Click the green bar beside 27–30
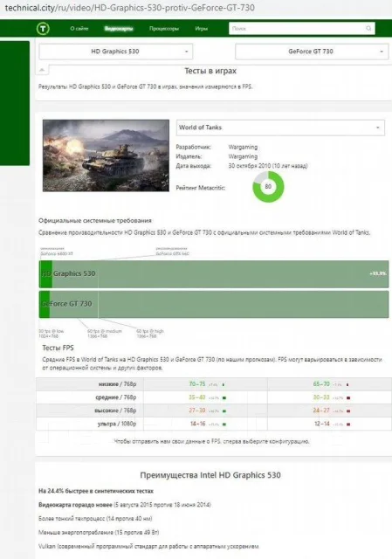This screenshot has height=559, width=392. tap(224, 411)
